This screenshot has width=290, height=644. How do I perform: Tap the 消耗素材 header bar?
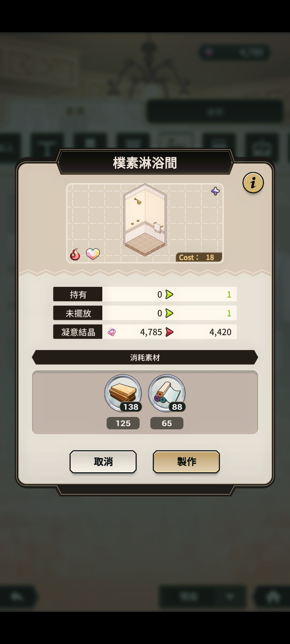point(145,357)
